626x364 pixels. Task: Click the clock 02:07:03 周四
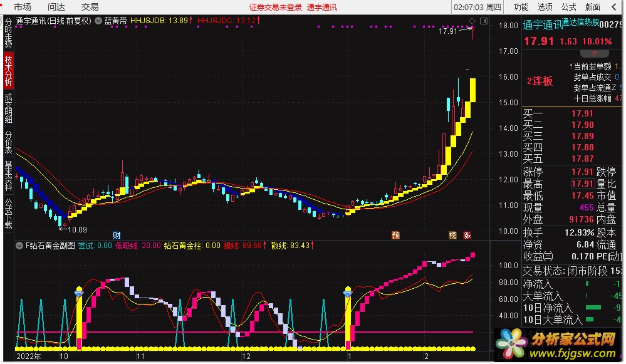(477, 7)
